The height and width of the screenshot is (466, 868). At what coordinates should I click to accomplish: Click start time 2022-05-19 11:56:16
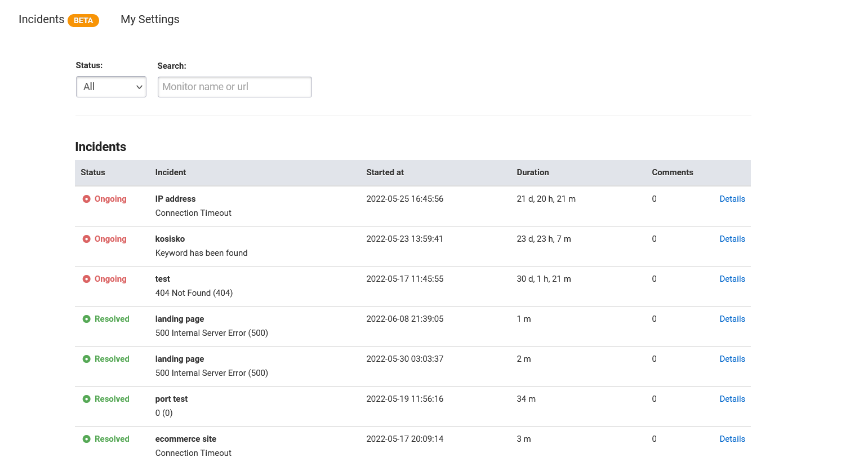[x=405, y=399]
